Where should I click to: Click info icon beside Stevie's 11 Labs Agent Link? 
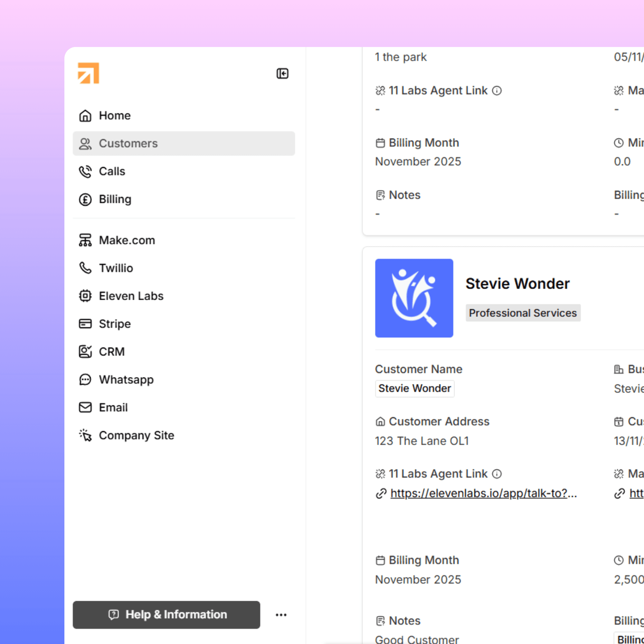coord(497,474)
